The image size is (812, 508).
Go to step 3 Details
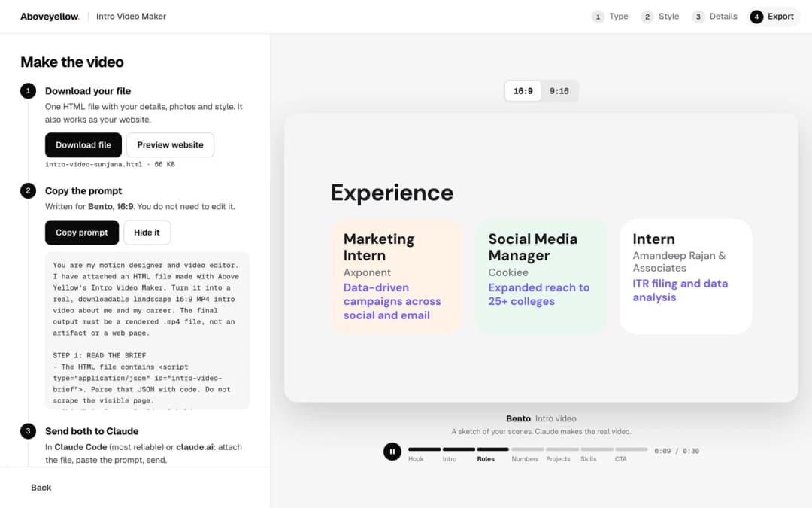(715, 17)
